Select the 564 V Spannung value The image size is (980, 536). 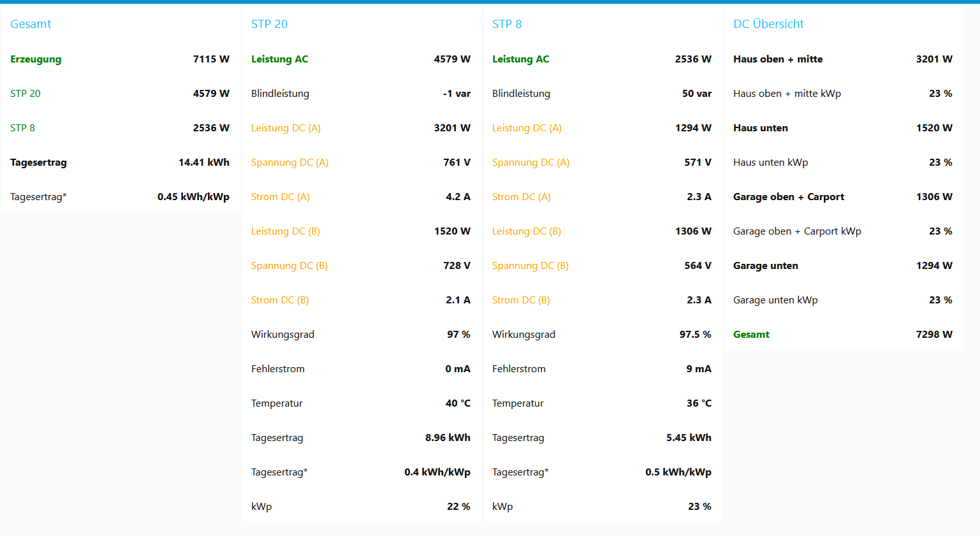tap(698, 266)
